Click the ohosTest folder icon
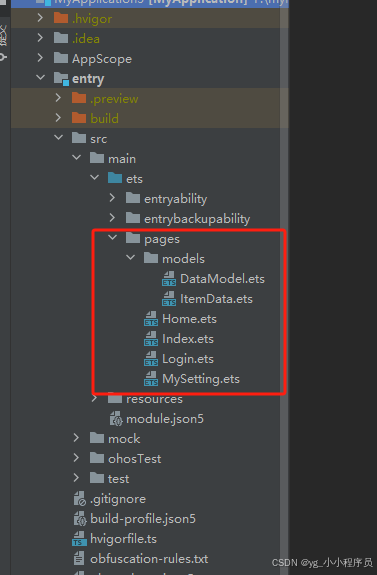 pyautogui.click(x=97, y=458)
